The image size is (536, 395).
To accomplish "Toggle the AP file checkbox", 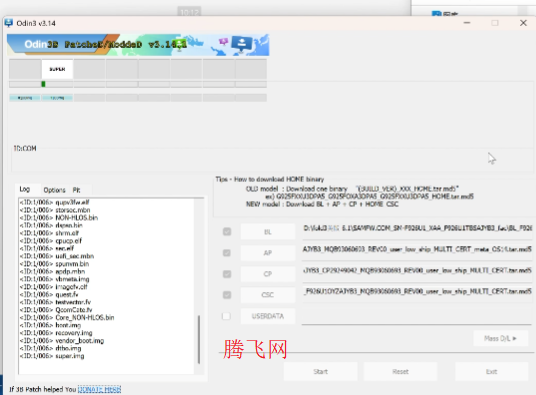I will click(x=227, y=253).
